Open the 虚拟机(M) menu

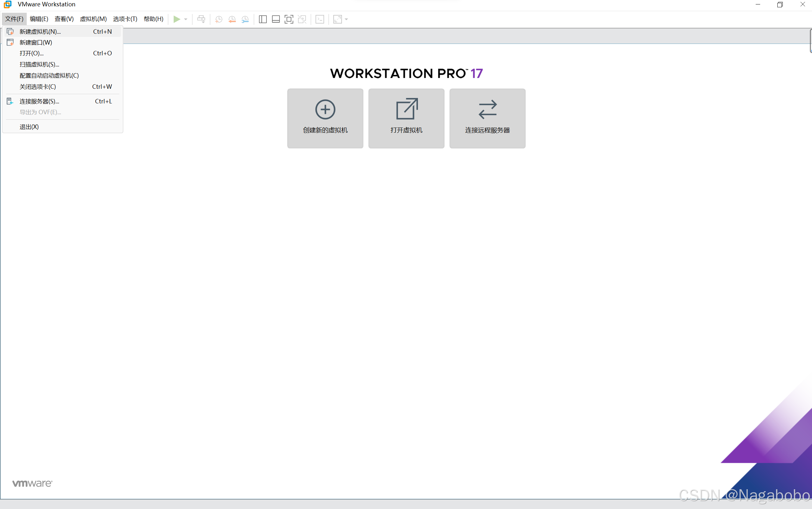(x=93, y=19)
